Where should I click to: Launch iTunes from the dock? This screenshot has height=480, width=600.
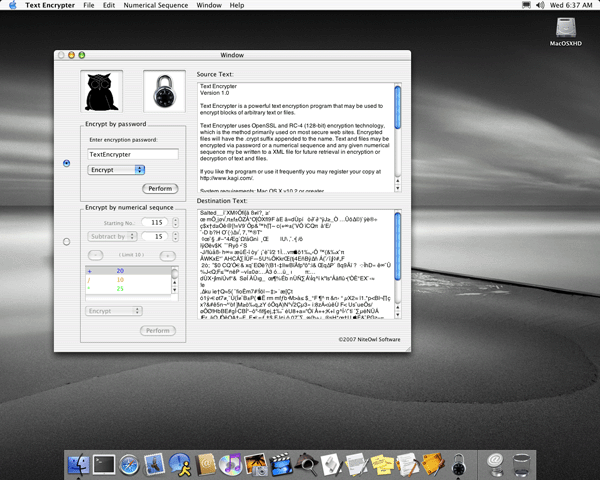coord(230,464)
